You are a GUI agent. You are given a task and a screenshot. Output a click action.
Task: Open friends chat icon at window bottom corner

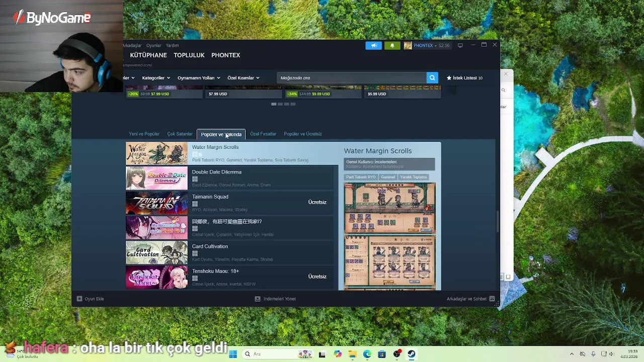492,299
